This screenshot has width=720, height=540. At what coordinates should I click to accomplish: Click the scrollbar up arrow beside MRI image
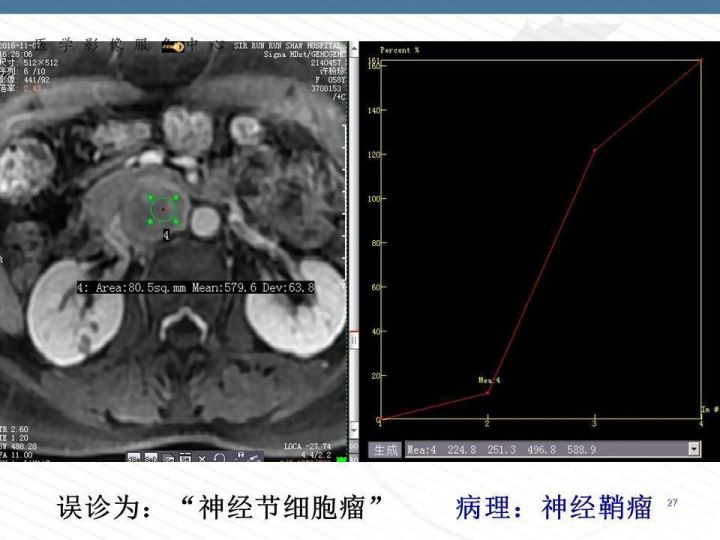354,49
